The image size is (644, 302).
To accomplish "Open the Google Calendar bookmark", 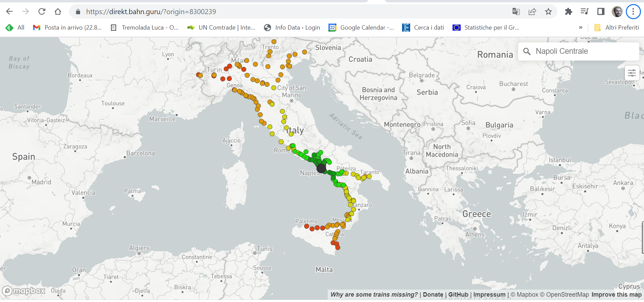I will 361,28.
